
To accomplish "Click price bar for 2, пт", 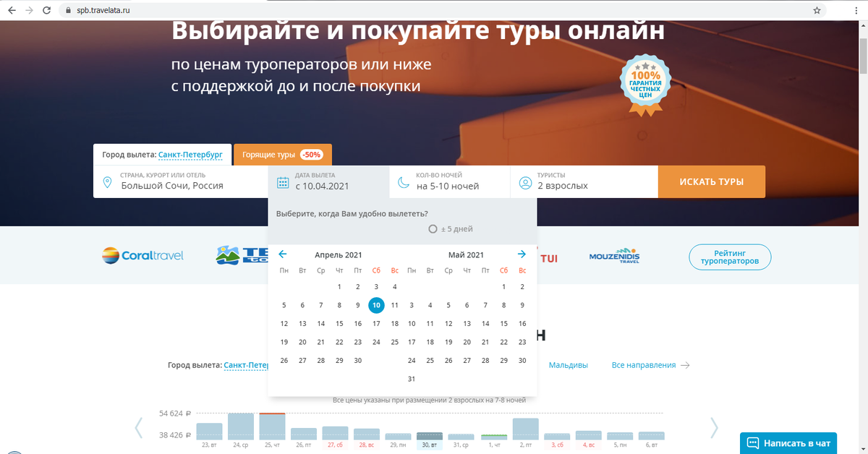I will coord(525,429).
